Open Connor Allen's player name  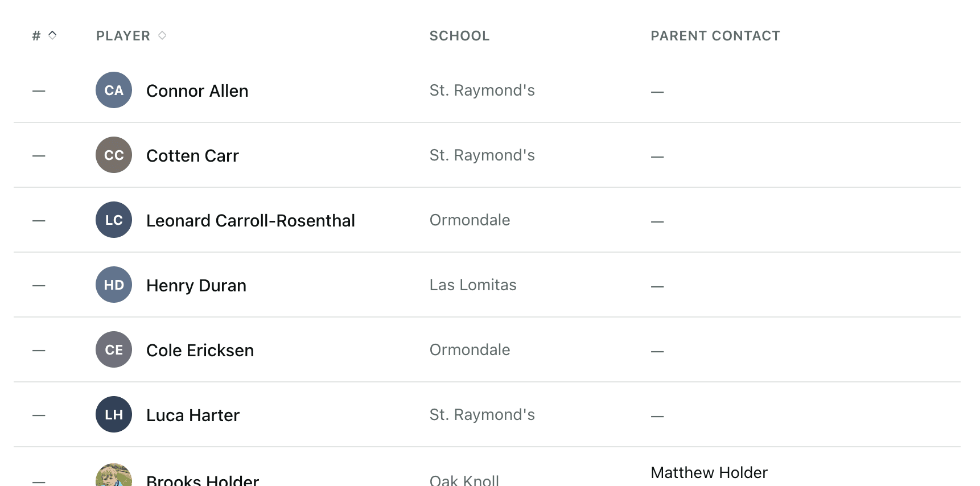point(197,91)
